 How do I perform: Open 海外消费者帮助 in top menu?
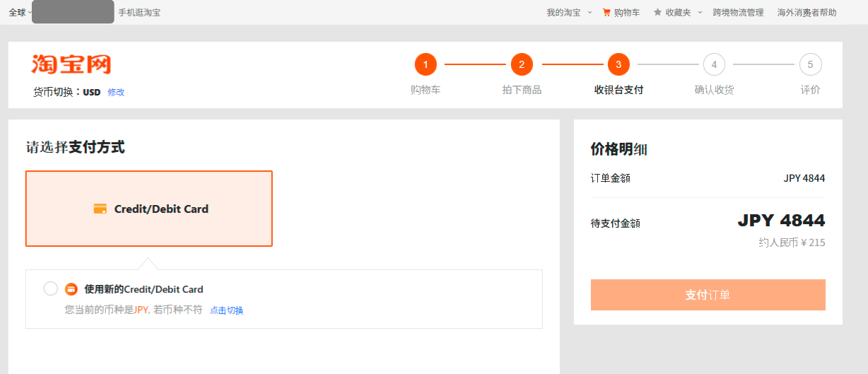[x=807, y=13]
